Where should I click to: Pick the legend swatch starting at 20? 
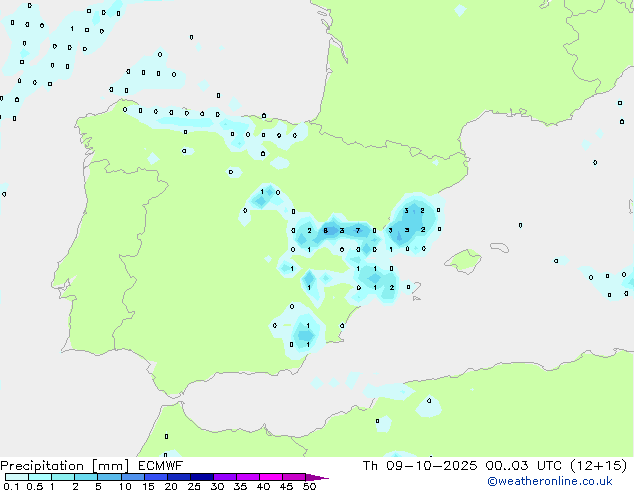coord(178,477)
